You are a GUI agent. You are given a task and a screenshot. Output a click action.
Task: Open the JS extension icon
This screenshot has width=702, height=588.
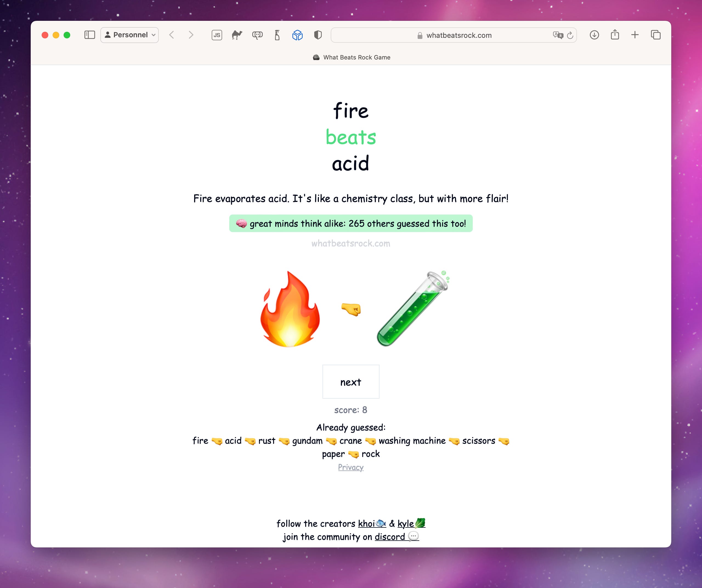[217, 35]
